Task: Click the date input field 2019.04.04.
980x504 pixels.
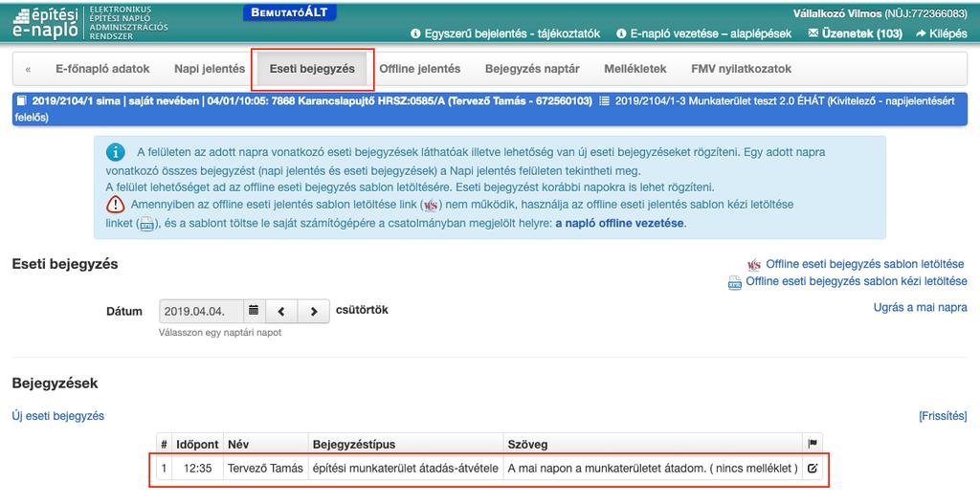Action: (201, 311)
